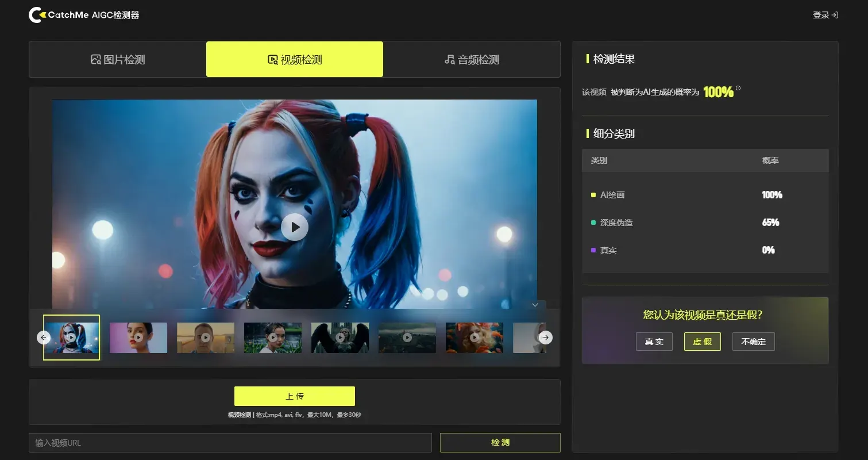Click the left arrow of thumbnail carousel
Viewport: 868px width, 460px height.
pyautogui.click(x=44, y=338)
